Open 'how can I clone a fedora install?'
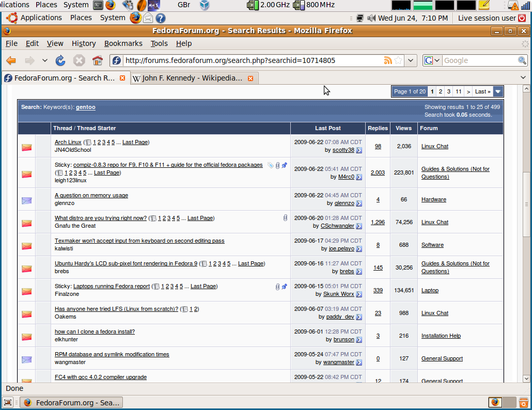Screen dimensions: 532x410 95,332
